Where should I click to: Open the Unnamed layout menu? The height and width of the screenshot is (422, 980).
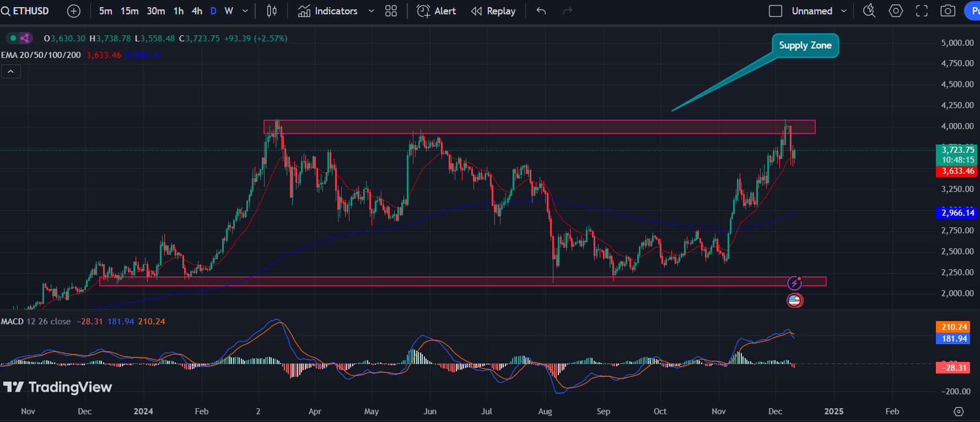(x=812, y=11)
